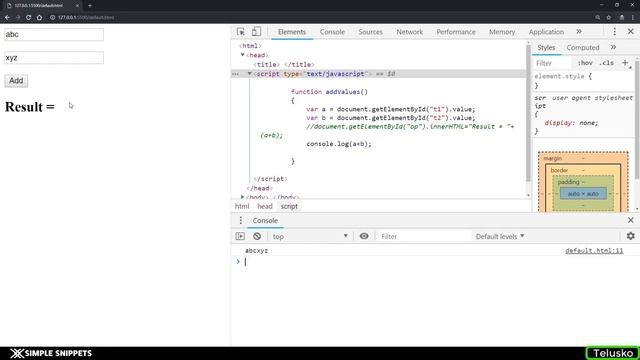Click the abc text field
This screenshot has width=640, height=360.
click(x=54, y=34)
